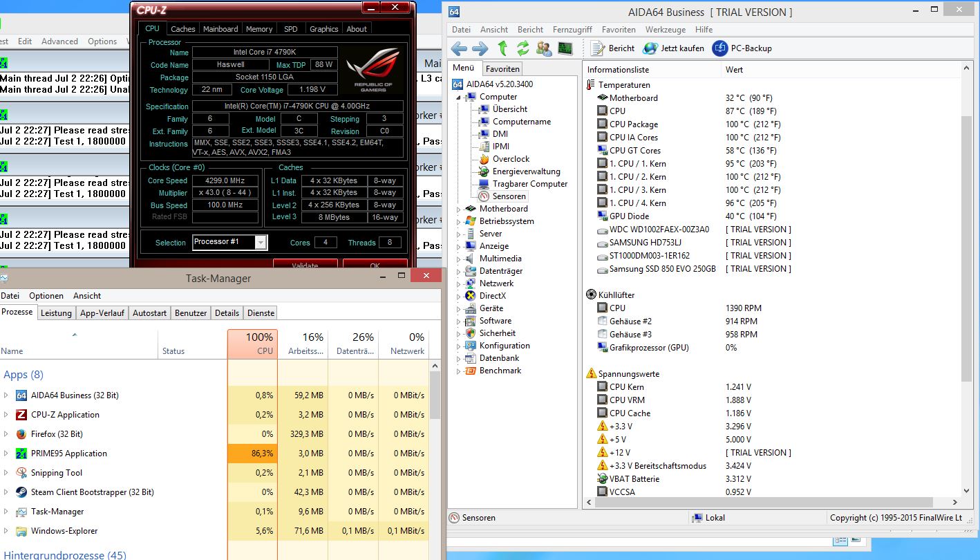Open the users management icon in AIDA64 toolbar
Screen dimensions: 980x560
coord(544,48)
